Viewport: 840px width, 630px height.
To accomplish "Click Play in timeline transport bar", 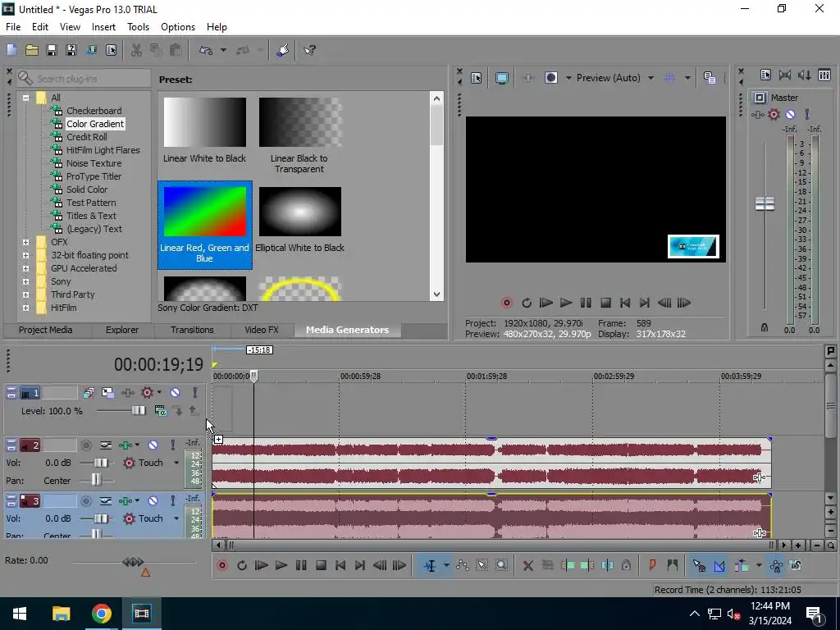I will click(281, 566).
